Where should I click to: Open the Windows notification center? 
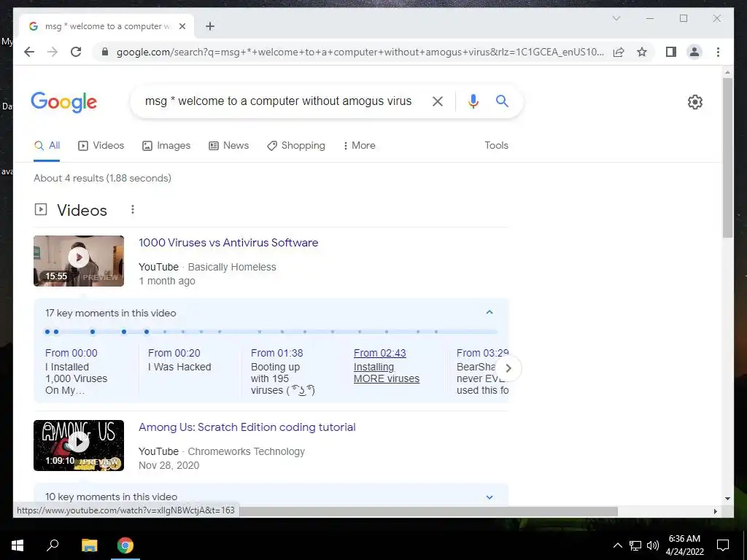pos(723,545)
